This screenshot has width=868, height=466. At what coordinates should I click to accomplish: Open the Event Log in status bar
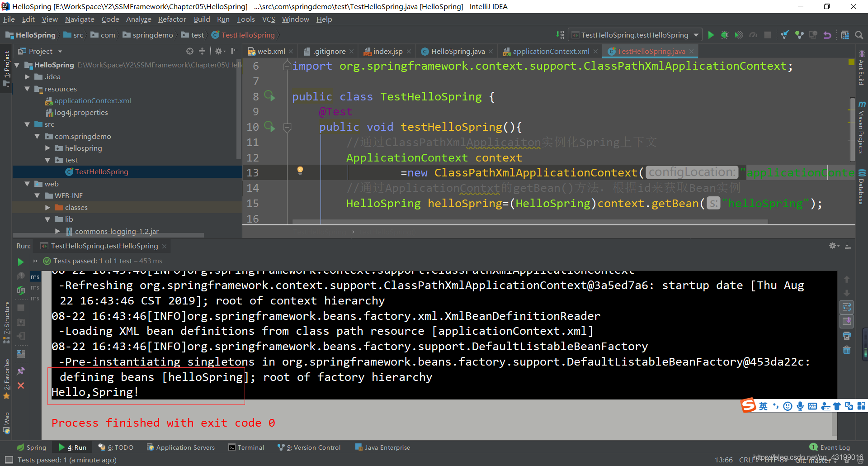coord(833,447)
